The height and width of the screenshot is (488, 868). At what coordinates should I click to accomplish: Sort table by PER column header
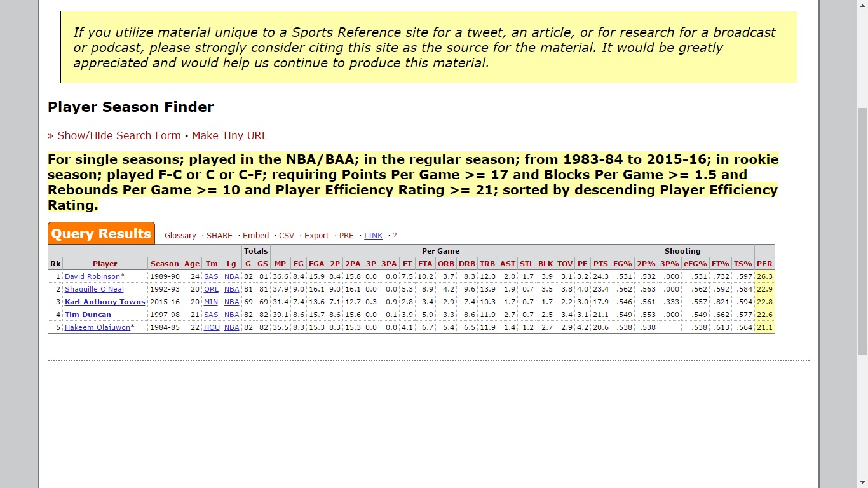[764, 264]
